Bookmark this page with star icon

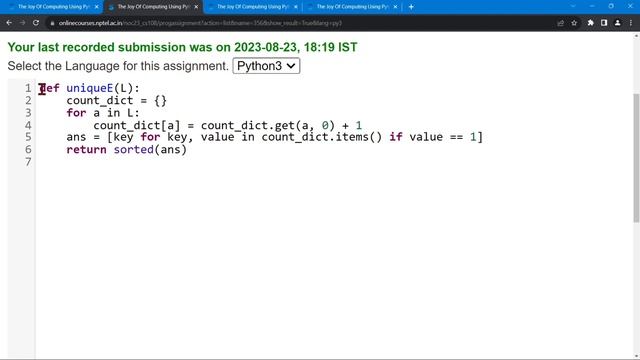[574, 23]
